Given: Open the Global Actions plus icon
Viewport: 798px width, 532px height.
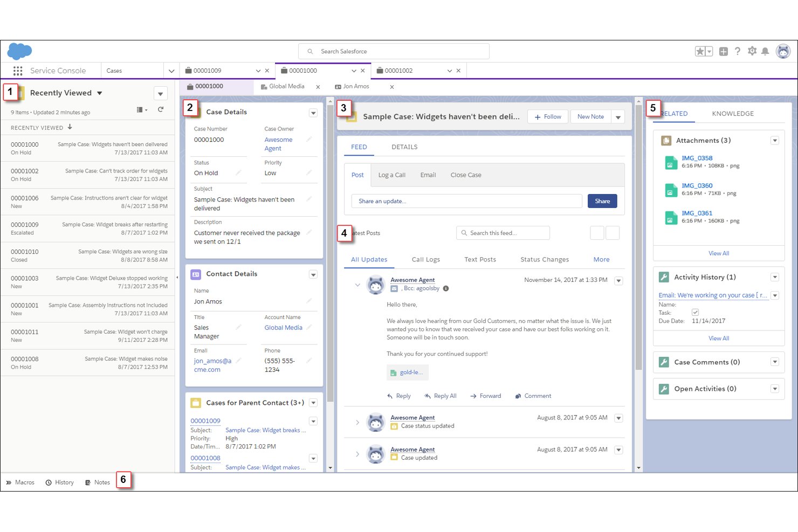Looking at the screenshot, I should pyautogui.click(x=724, y=51).
